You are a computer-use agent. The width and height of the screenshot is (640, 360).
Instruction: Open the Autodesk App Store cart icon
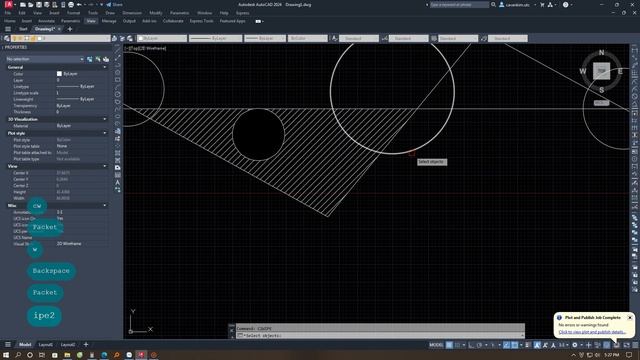(542, 4)
